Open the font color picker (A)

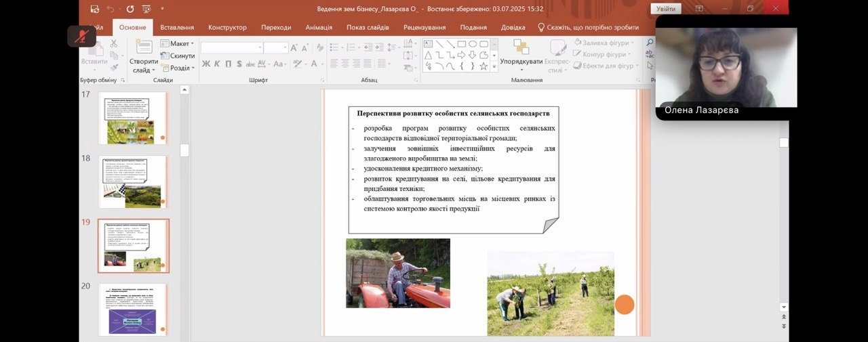pos(315,64)
